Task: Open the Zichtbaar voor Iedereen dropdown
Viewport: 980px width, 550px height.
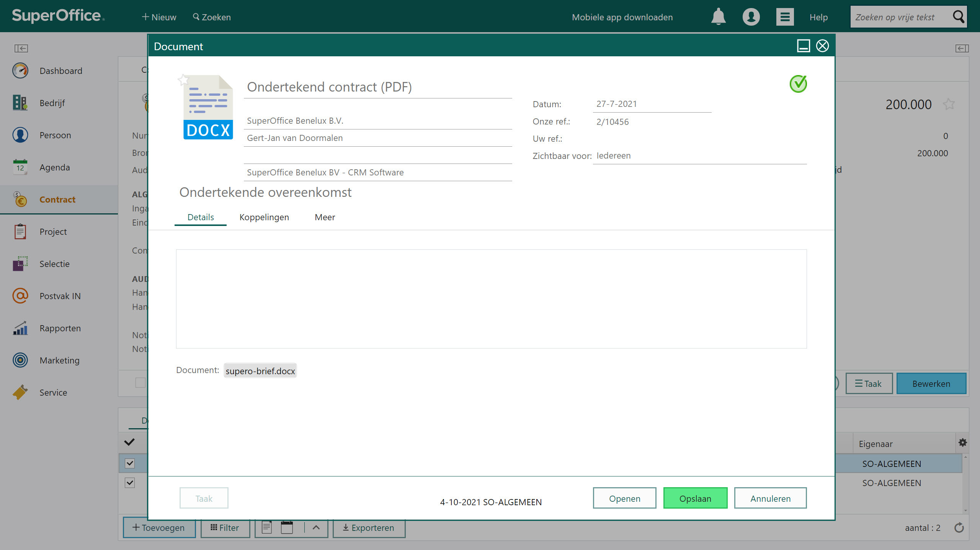Action: tap(699, 156)
